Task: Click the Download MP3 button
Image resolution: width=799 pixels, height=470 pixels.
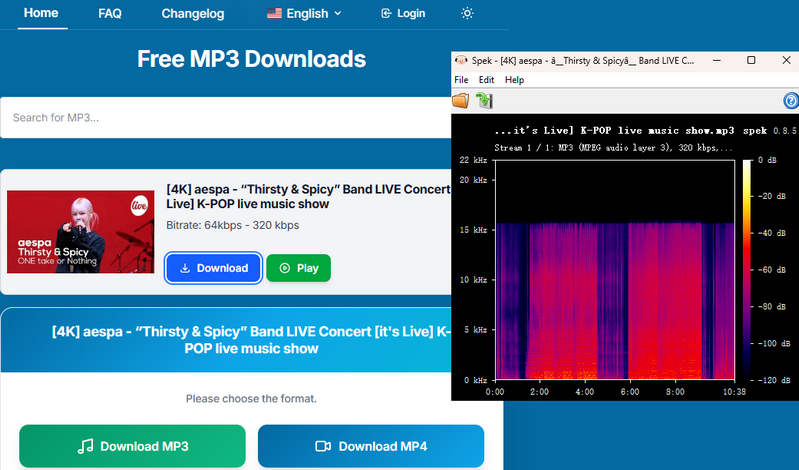Action: (132, 446)
